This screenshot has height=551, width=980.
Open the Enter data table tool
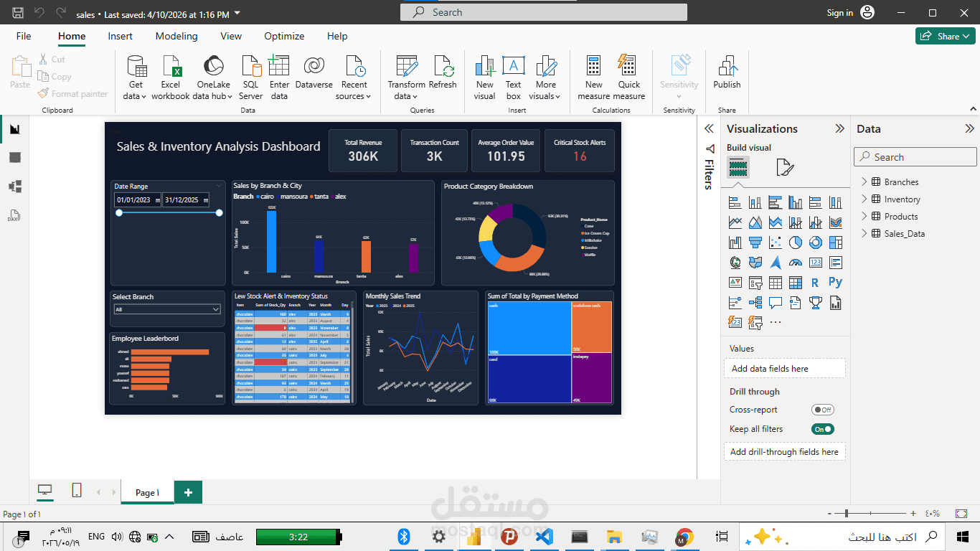[279, 77]
